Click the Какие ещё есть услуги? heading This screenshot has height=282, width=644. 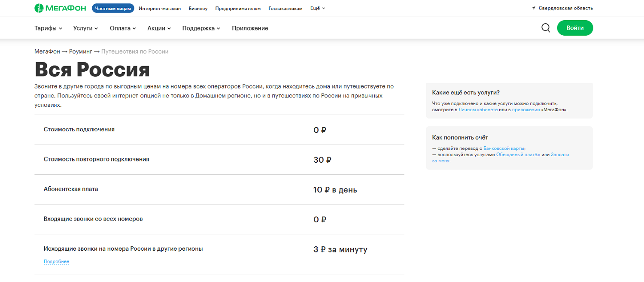click(x=466, y=93)
